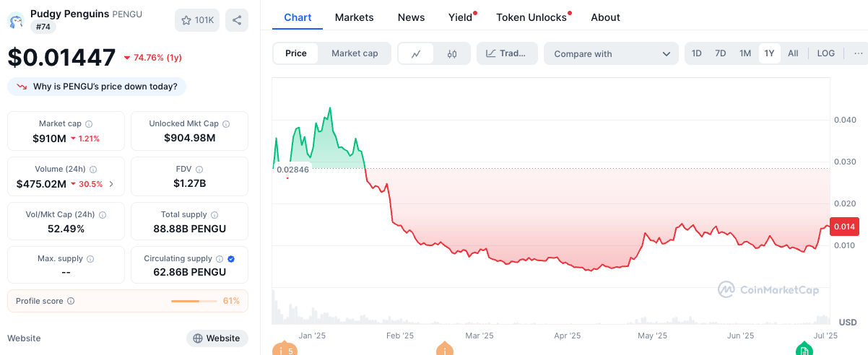The height and width of the screenshot is (355, 868).
Task: Open the TradingView chart button
Action: tap(507, 53)
